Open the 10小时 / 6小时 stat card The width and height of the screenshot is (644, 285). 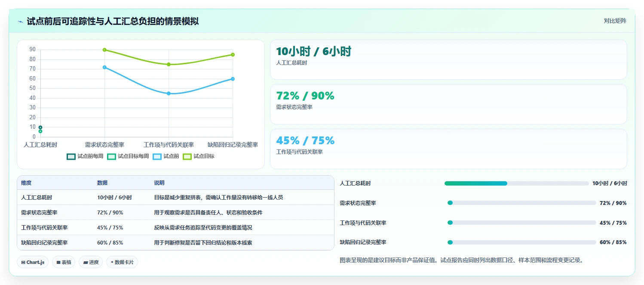pyautogui.click(x=448, y=60)
